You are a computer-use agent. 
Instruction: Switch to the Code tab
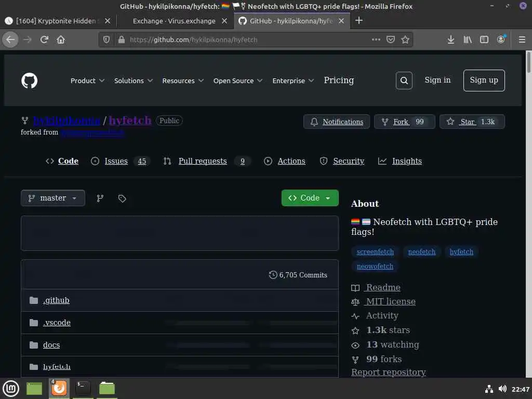tap(62, 161)
